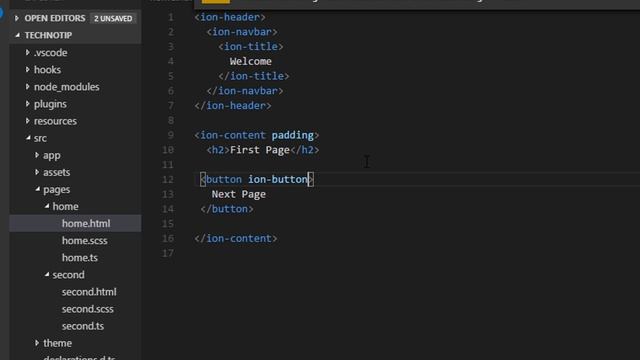Image resolution: width=640 pixels, height=360 pixels.
Task: Select the resources folder label
Action: click(x=55, y=121)
